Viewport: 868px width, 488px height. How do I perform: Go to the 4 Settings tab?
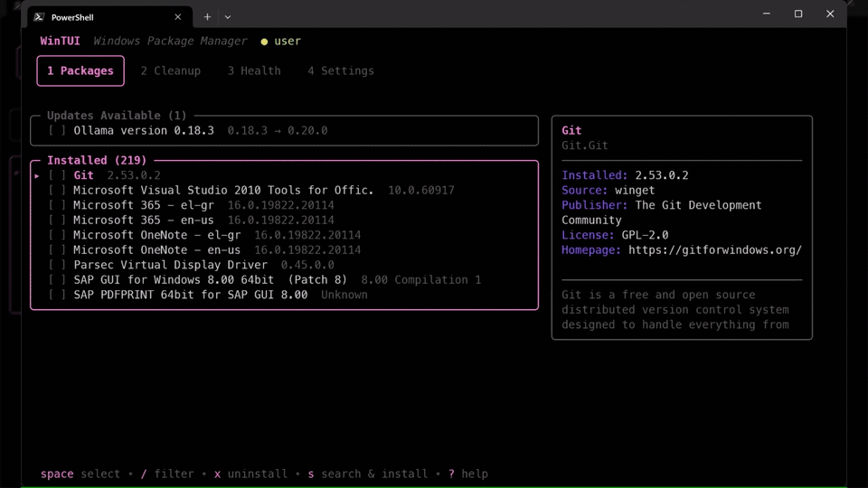[341, 70]
